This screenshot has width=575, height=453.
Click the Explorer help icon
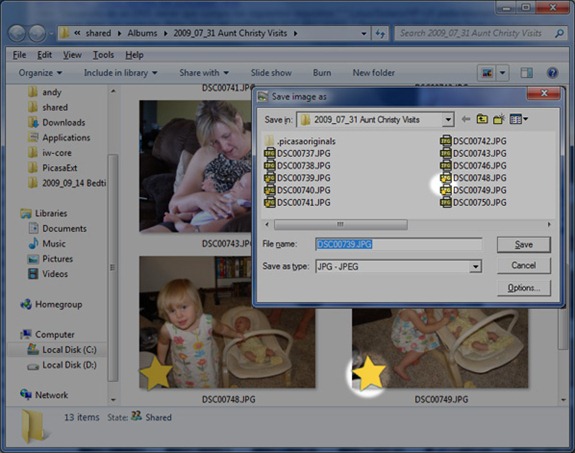[552, 73]
